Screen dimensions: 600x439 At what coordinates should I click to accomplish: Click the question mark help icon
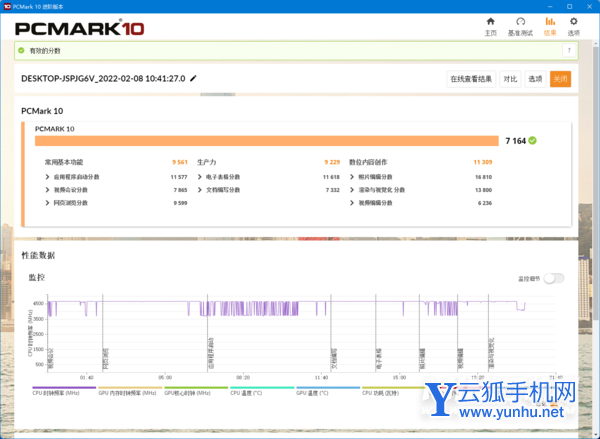click(569, 51)
